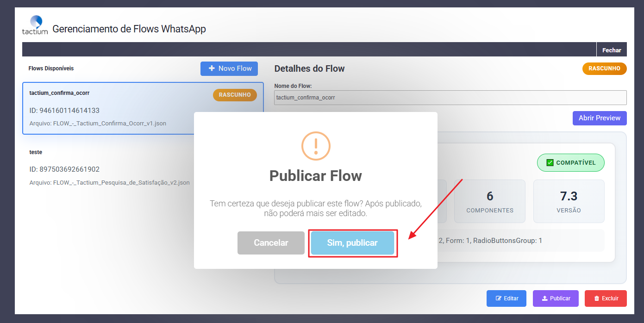Click RASCUNHO status badge beside Detalhes do Flow
This screenshot has width=644, height=323.
(604, 68)
